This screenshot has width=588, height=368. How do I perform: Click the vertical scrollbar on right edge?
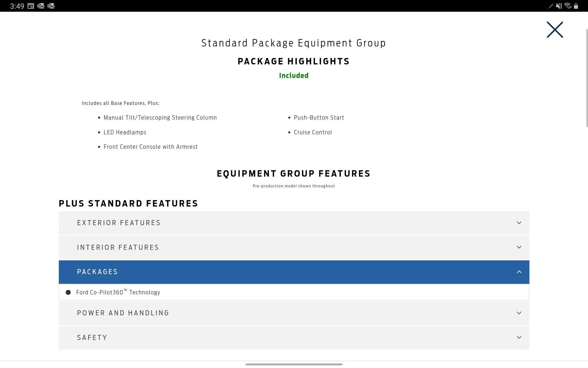pyautogui.click(x=587, y=78)
